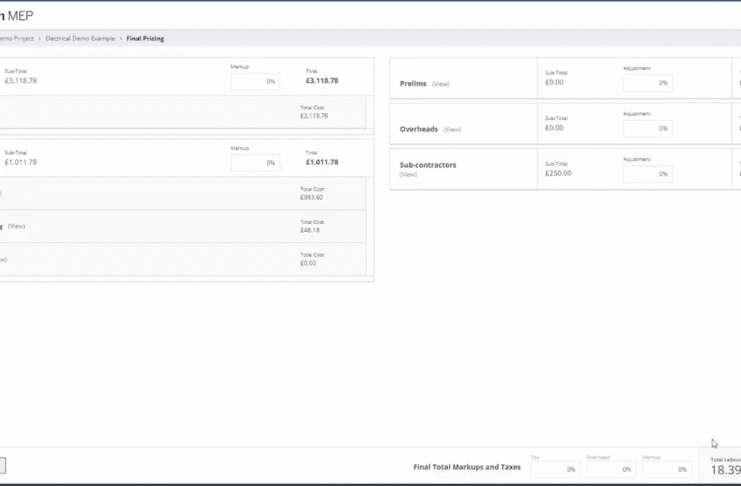Click the Tax field in footer
This screenshot has height=486, width=741.
coord(555,469)
